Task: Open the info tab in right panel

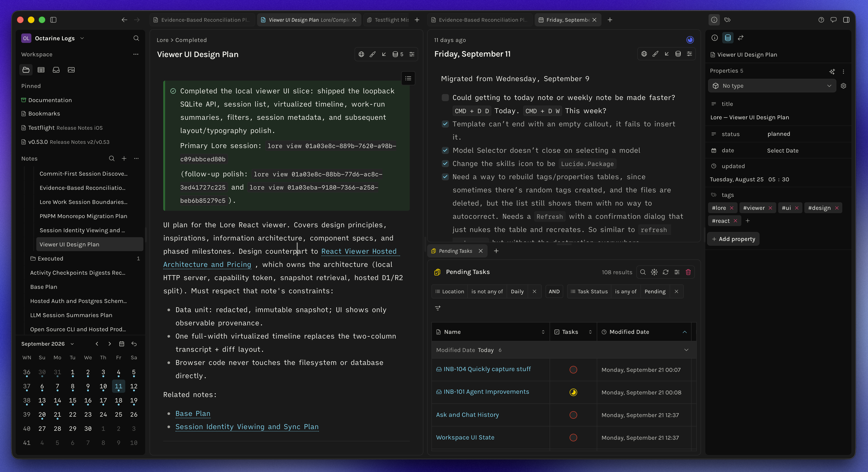Action: [714, 38]
